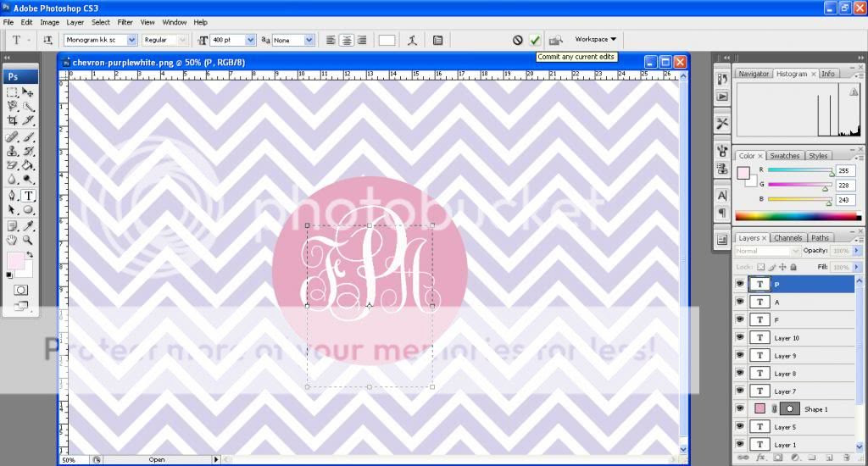Toggle visibility of Layer 9
This screenshot has height=466, width=868.
pos(740,355)
